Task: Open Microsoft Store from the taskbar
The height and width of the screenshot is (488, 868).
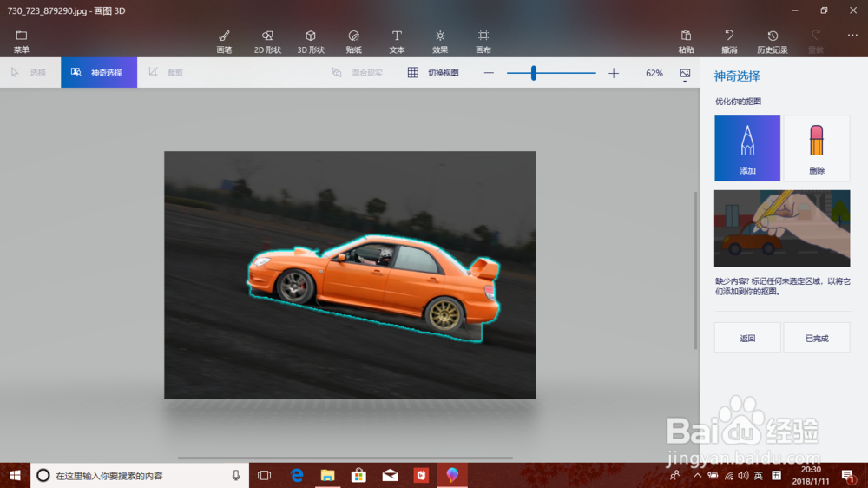Action: (x=358, y=475)
